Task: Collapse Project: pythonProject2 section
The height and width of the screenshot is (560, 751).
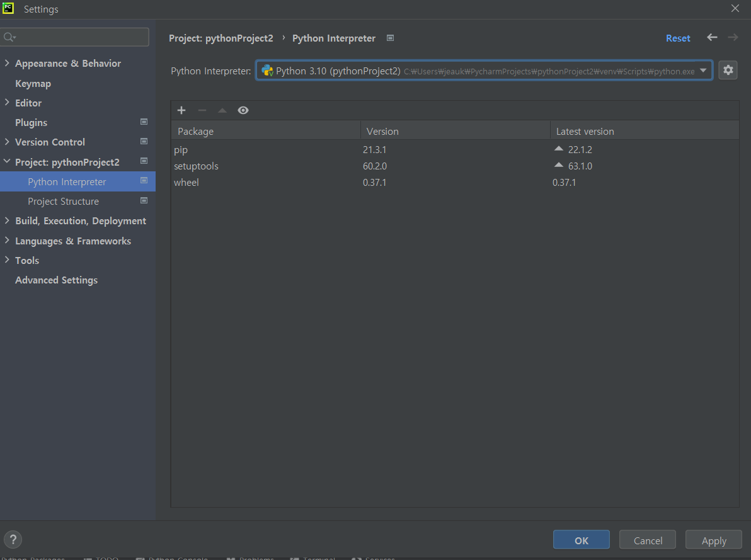Action: click(7, 162)
